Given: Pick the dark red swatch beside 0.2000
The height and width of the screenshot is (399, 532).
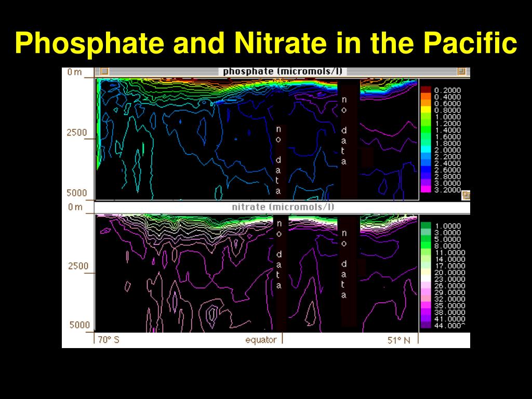Looking at the screenshot, I should tap(426, 90).
